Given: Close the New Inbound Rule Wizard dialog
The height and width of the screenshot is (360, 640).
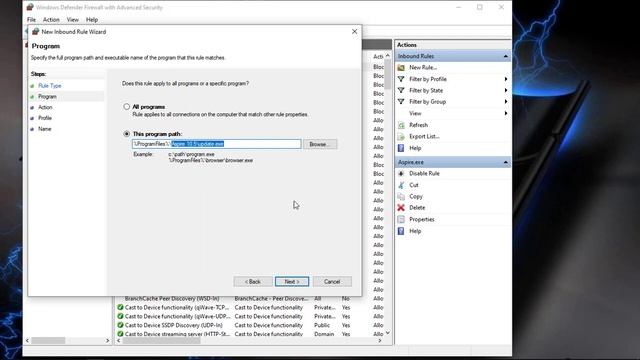Looking at the screenshot, I should pos(354,31).
